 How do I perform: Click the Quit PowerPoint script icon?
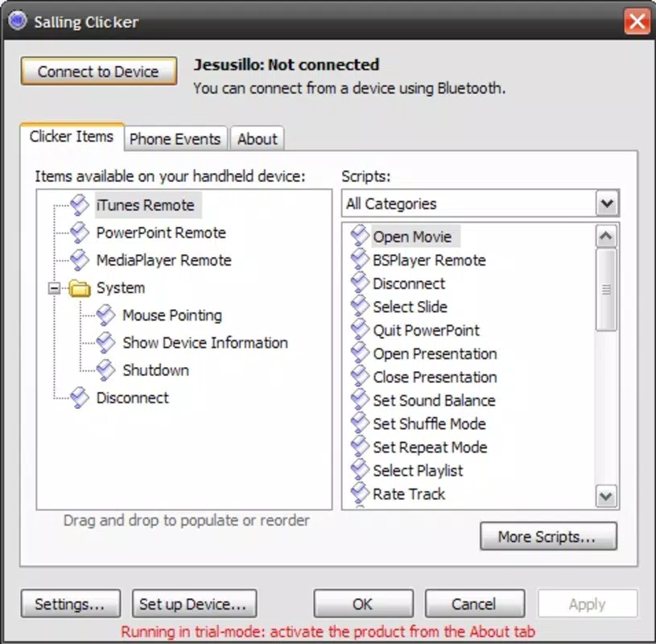[360, 330]
